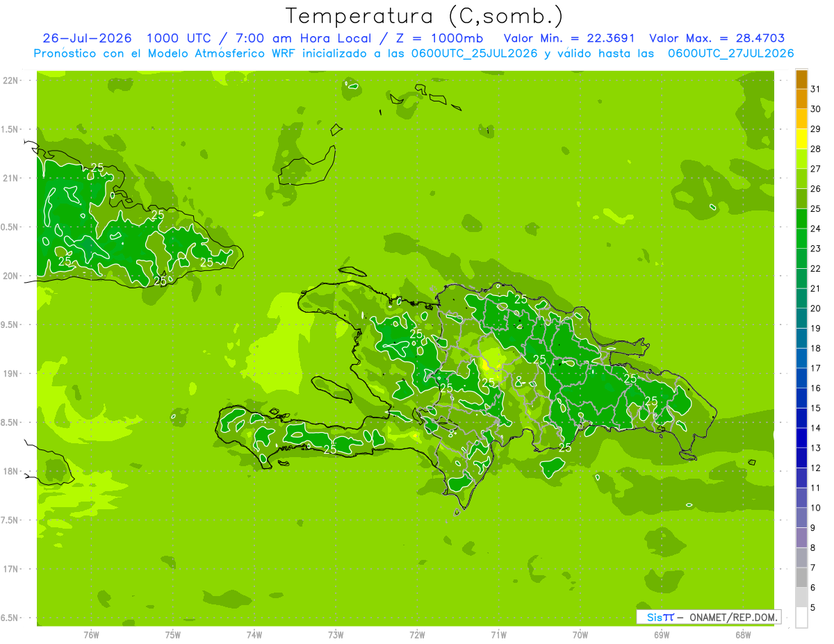The width and height of the screenshot is (834, 644).
Task: Click the '71W' longitude axis label
Action: tap(498, 635)
